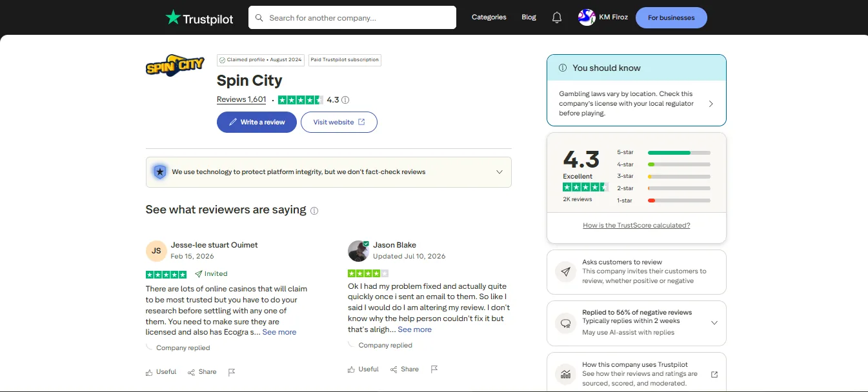Click Jesse-lee stuart Ouimet's JS avatar

point(156,251)
